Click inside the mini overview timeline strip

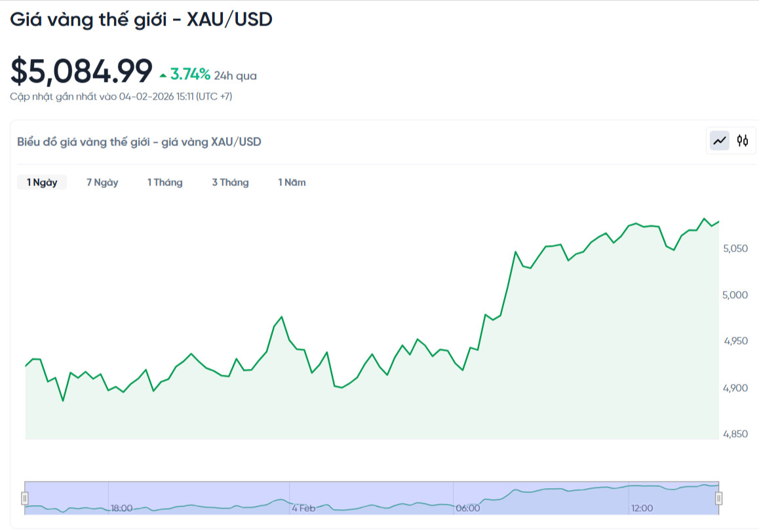(x=374, y=498)
